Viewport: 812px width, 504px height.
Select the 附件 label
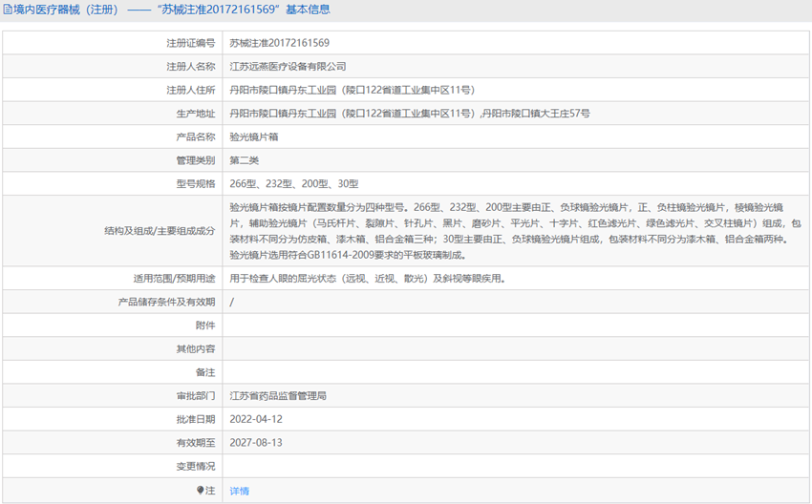pos(205,325)
